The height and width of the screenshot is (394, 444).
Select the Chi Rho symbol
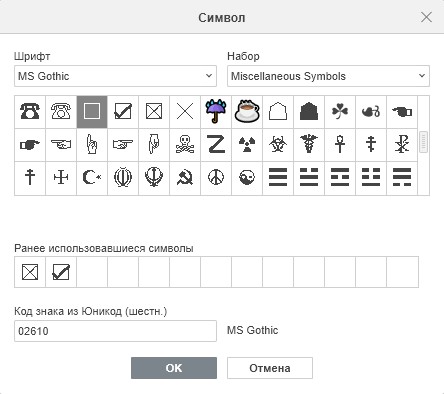(x=402, y=145)
